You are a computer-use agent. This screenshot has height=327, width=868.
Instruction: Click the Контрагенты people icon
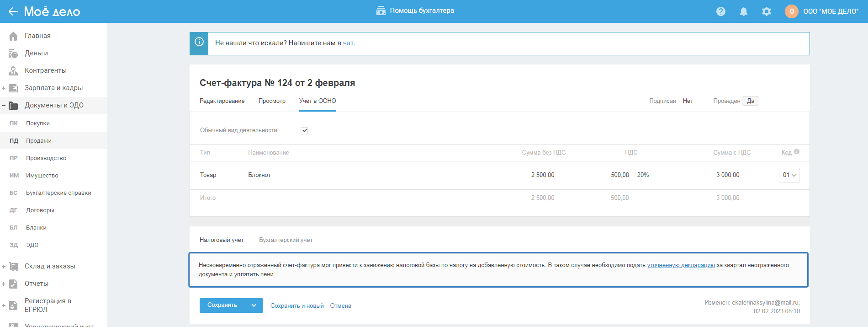coord(13,71)
